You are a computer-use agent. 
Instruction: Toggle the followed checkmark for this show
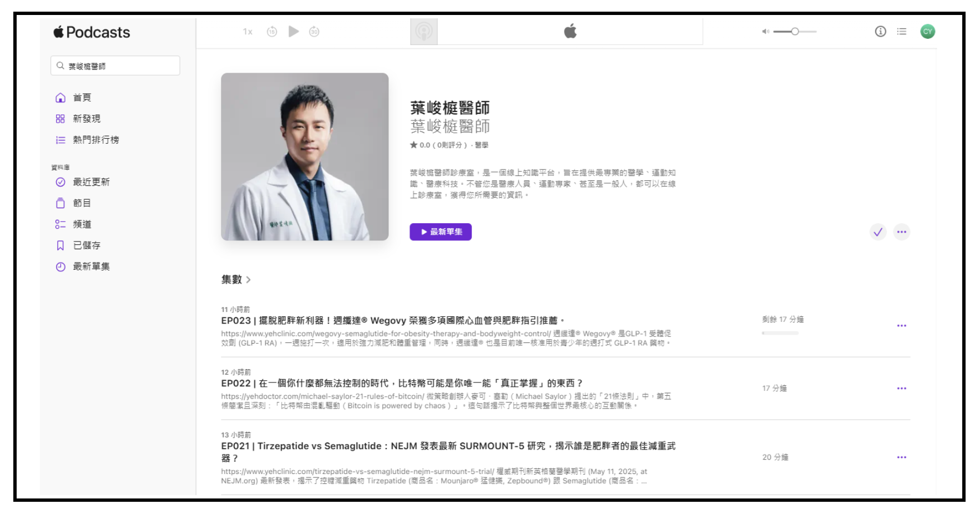[878, 232]
